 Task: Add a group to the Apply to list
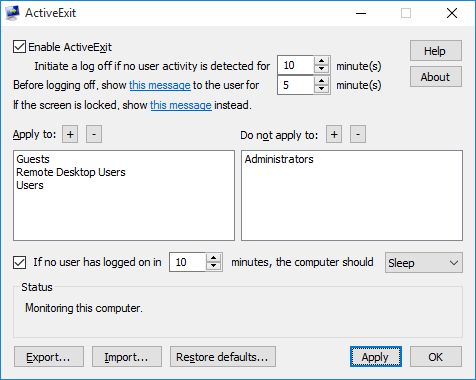pos(70,134)
